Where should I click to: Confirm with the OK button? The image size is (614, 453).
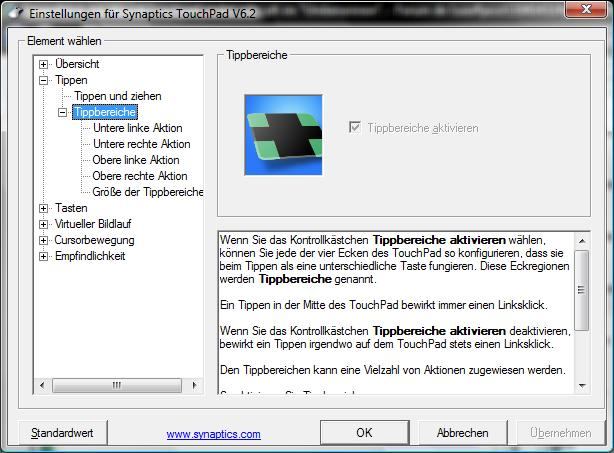pos(365,433)
